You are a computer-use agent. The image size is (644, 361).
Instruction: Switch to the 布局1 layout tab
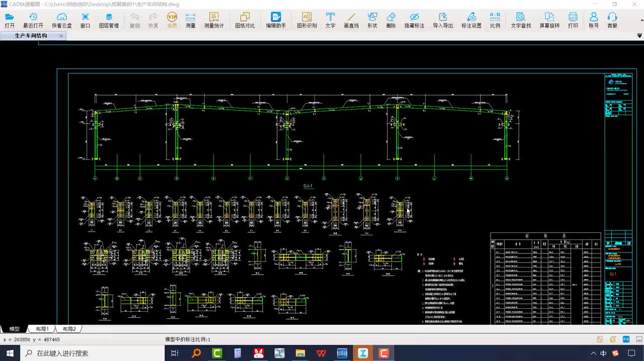(x=42, y=329)
